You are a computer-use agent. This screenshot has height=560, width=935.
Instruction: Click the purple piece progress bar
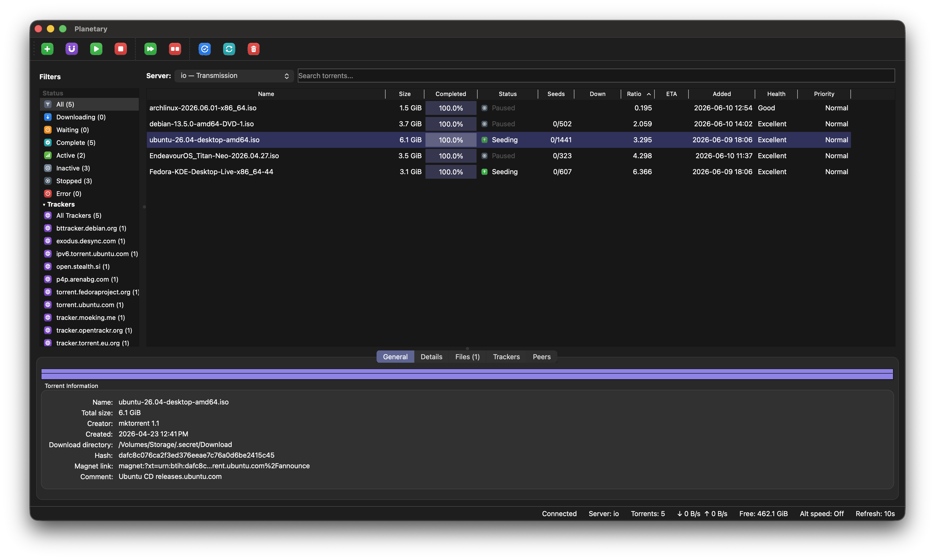[x=467, y=374]
